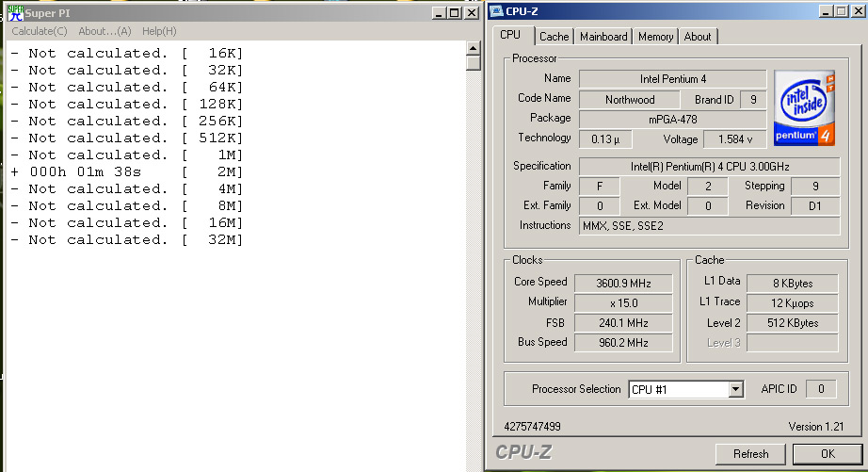Image resolution: width=868 pixels, height=472 pixels.
Task: Select the 'Not calculated. [512K]' row
Action: 127,138
